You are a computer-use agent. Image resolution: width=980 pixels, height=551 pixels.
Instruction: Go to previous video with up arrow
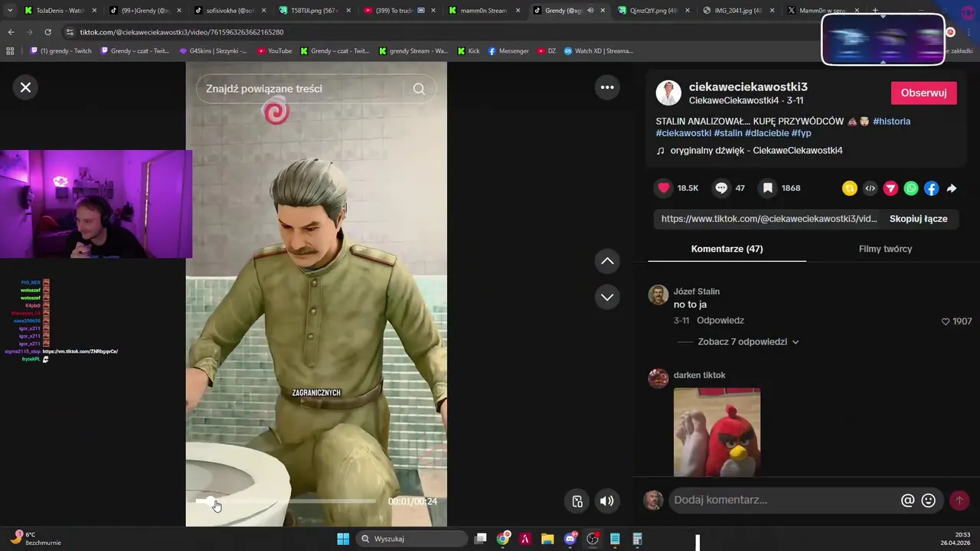[607, 261]
